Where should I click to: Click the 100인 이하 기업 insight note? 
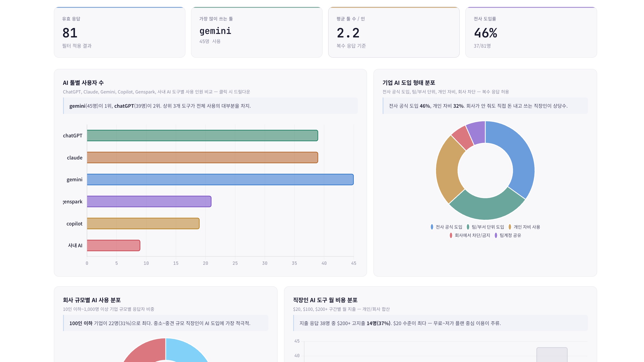coord(166,323)
